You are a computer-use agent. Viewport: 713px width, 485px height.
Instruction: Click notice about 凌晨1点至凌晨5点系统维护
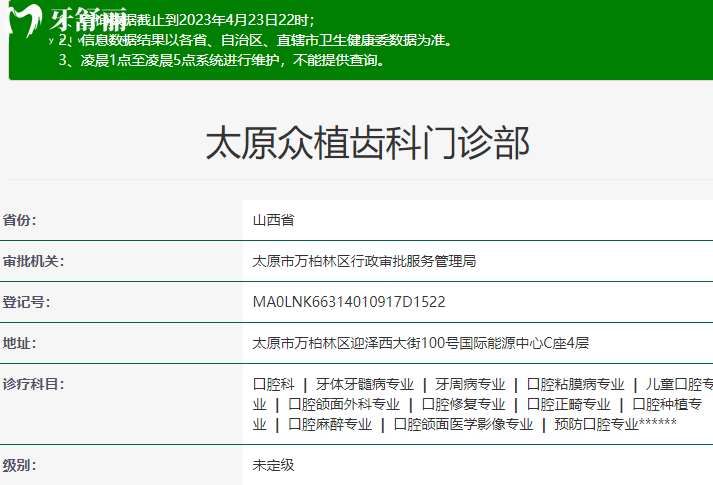pos(221,60)
